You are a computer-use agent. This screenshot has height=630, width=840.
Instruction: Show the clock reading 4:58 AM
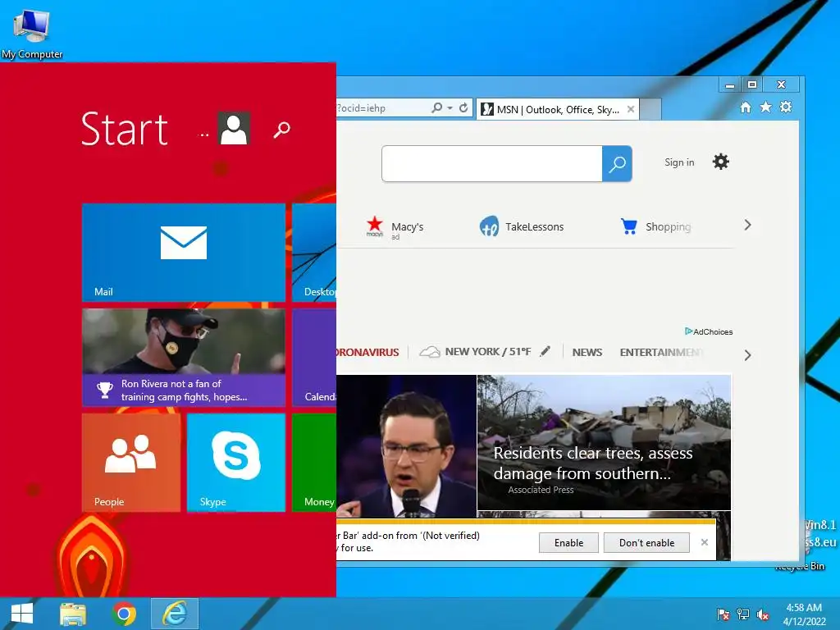804,608
